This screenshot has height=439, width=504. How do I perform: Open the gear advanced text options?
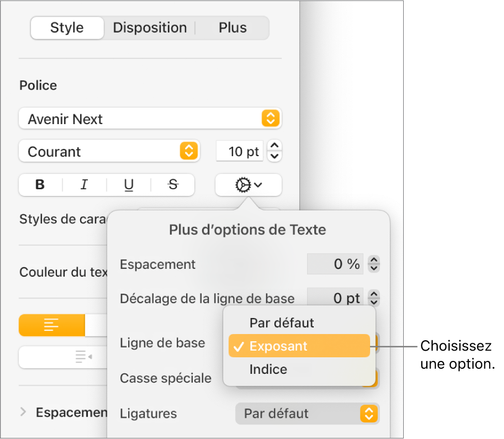point(248,185)
